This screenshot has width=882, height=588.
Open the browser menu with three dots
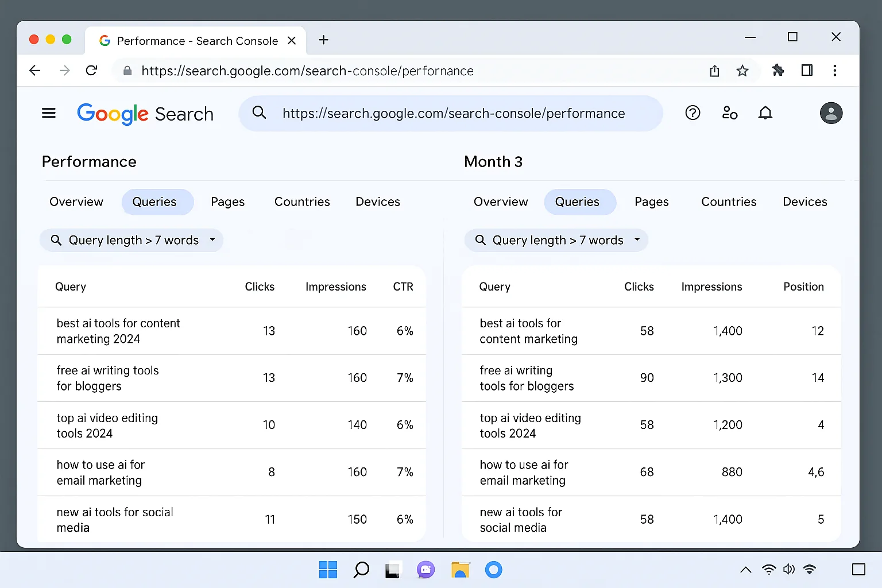point(835,70)
